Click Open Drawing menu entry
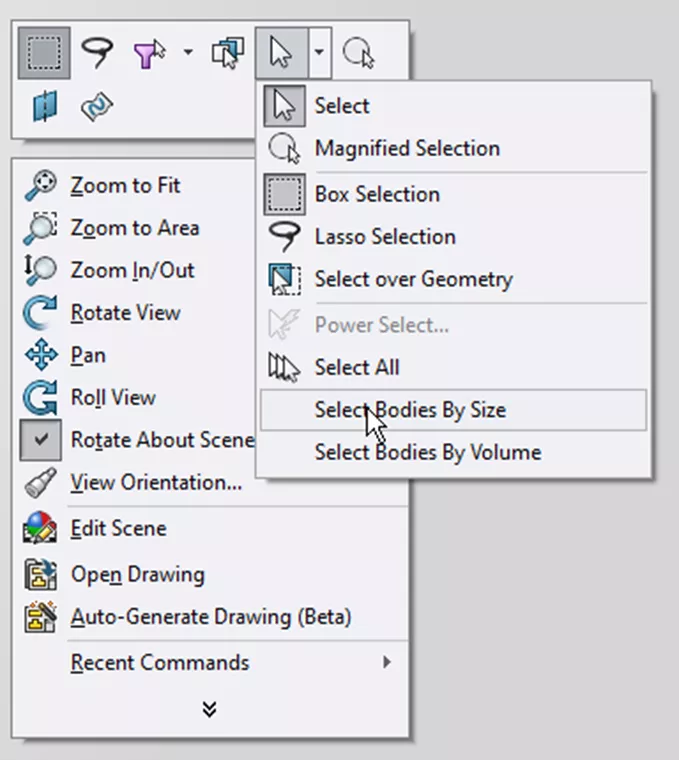 tap(137, 575)
